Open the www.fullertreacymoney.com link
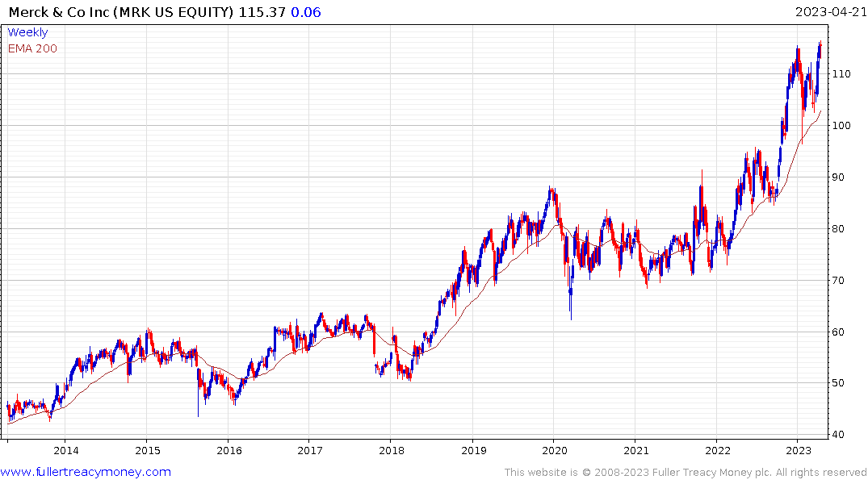 click(x=86, y=472)
